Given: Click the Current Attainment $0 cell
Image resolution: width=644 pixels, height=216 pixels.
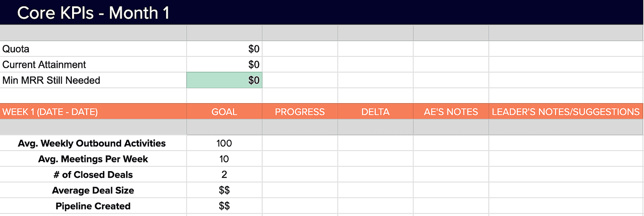Looking at the screenshot, I should [x=224, y=64].
